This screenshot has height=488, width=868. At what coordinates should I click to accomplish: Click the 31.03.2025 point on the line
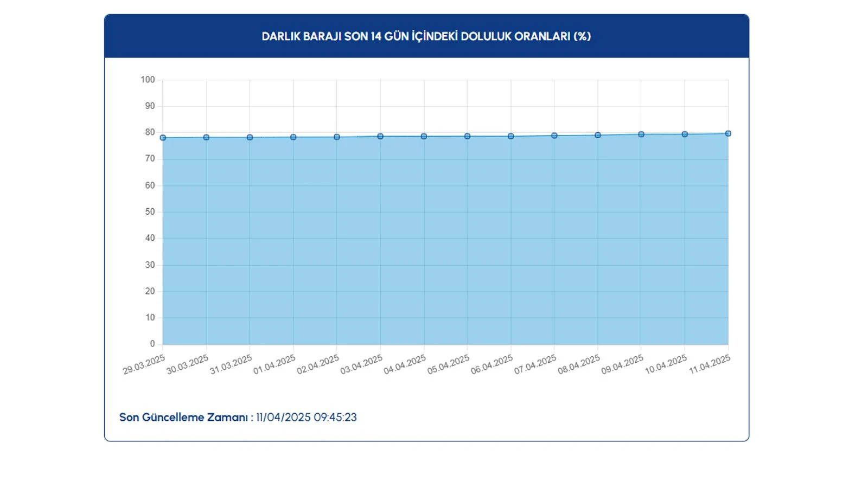click(x=250, y=137)
